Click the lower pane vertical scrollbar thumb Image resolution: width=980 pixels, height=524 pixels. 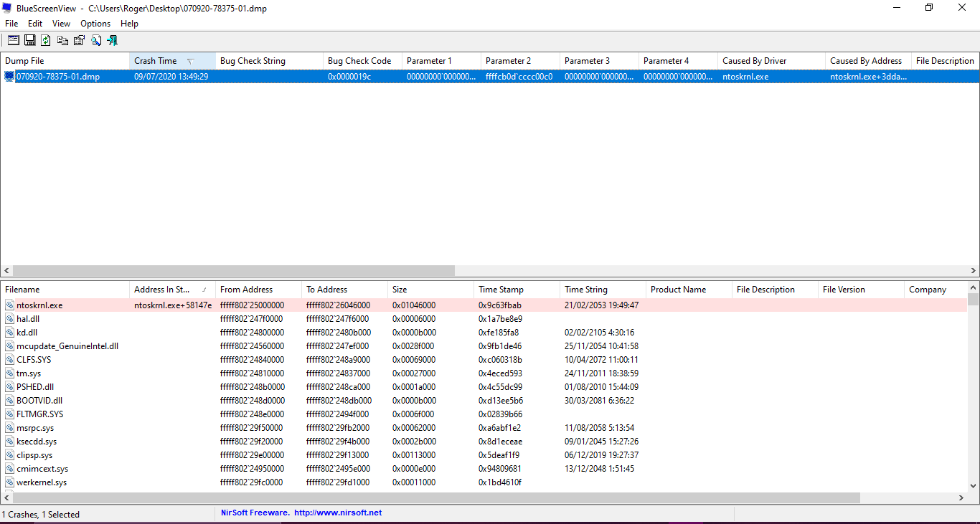[973, 300]
